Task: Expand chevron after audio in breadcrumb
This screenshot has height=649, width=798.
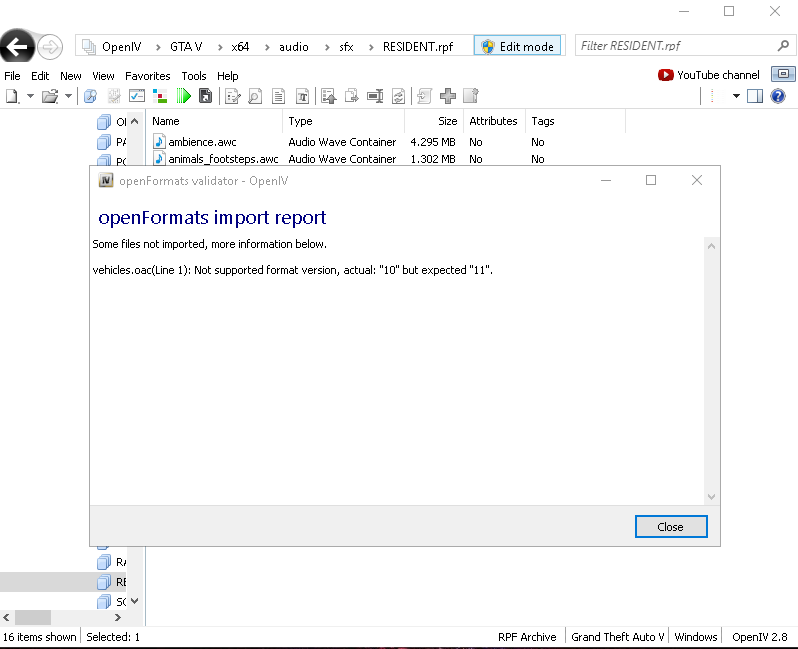Action: pos(327,47)
